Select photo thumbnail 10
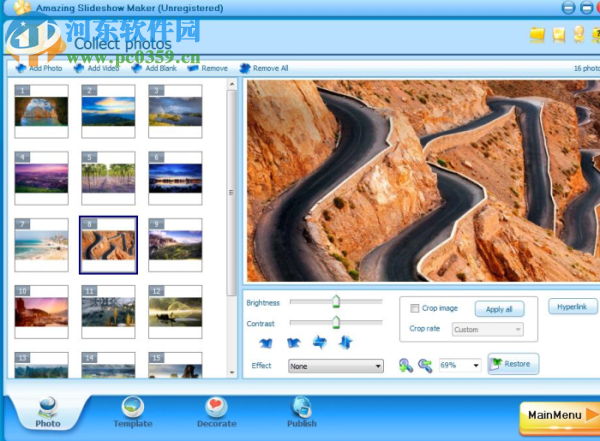 tap(41, 312)
